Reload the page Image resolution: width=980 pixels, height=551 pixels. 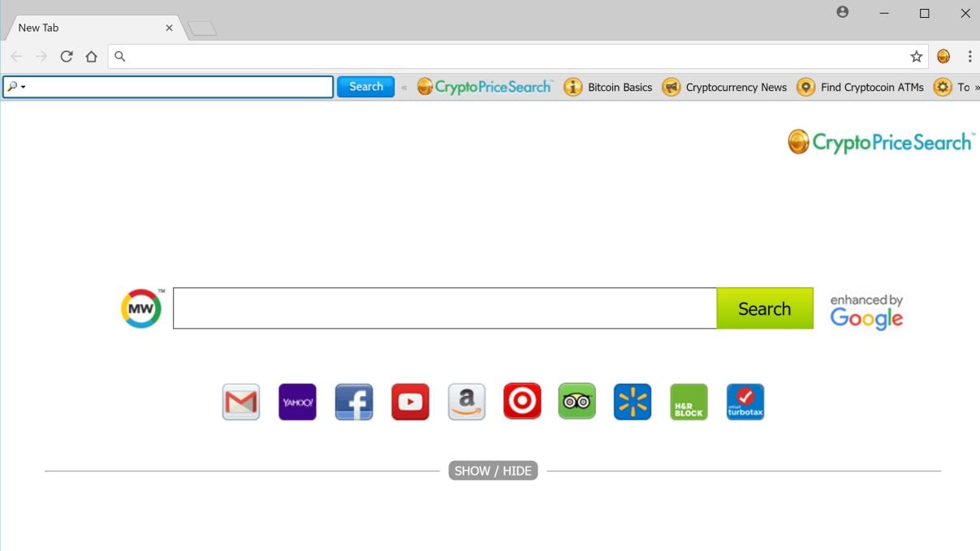point(67,56)
